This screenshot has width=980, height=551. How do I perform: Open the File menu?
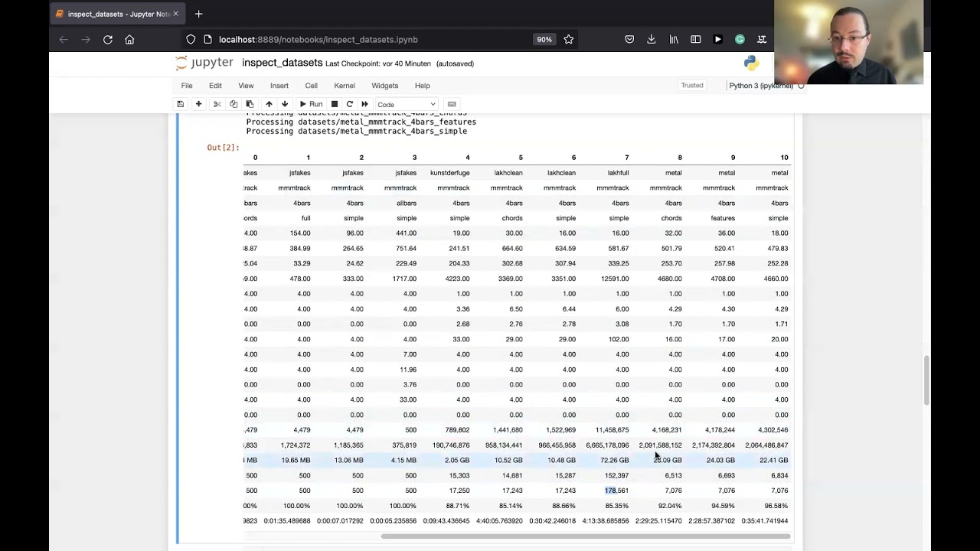[187, 86]
